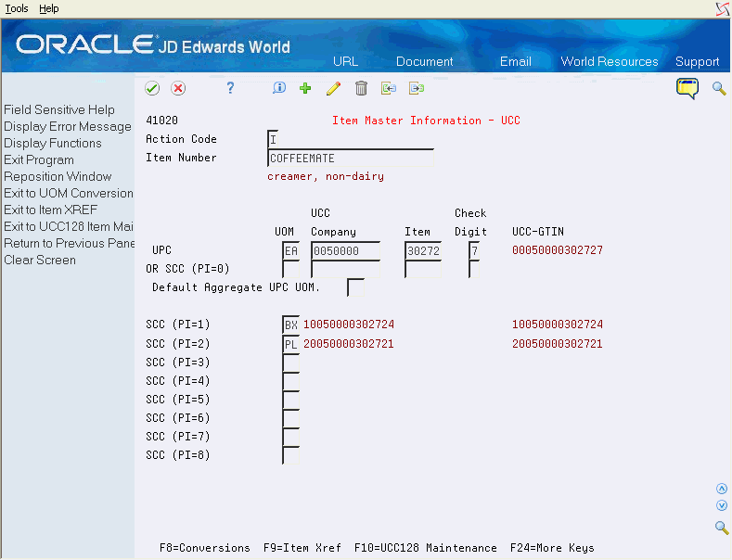Click the trash can Delete icon
Screen dimensions: 732x560
pos(361,88)
